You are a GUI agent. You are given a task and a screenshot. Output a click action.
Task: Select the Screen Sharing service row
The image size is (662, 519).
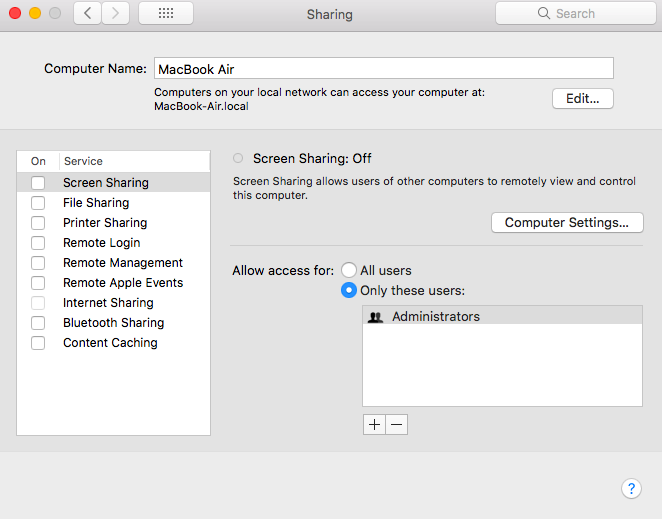tap(114, 182)
